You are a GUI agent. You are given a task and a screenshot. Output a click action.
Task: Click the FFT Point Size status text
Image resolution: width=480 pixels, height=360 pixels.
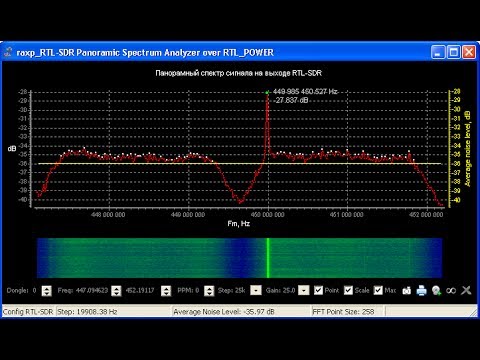click(343, 312)
